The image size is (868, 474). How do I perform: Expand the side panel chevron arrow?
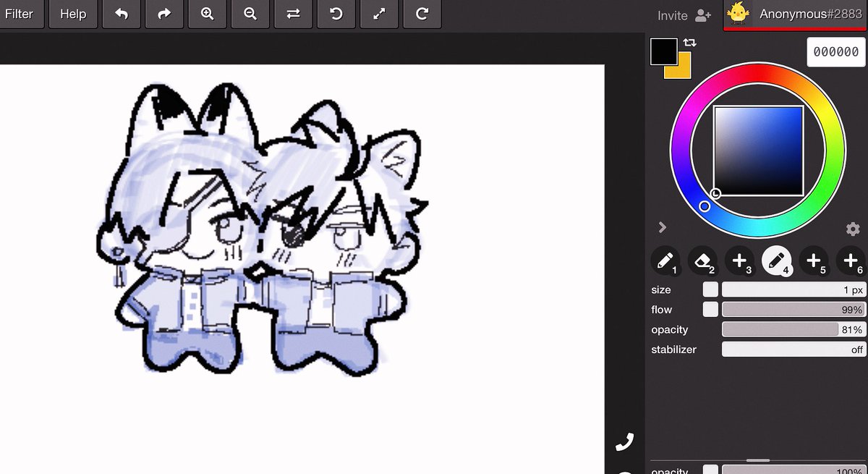tap(662, 227)
